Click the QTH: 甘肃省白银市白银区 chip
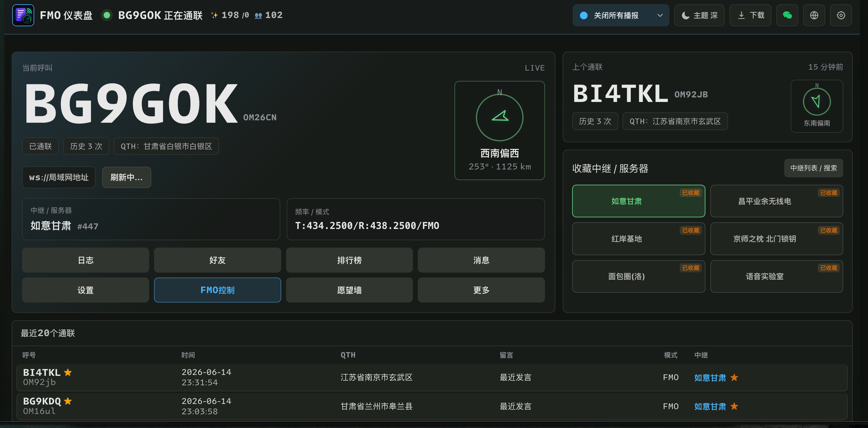 coord(166,146)
